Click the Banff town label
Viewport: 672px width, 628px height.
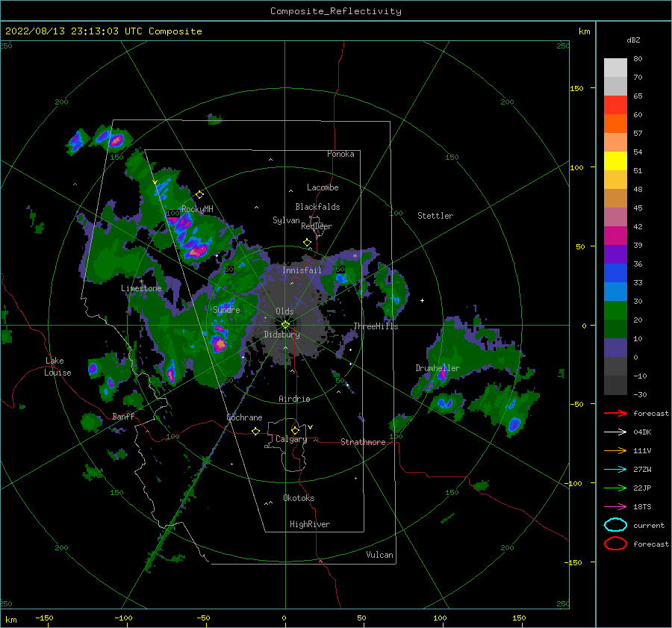tap(123, 416)
